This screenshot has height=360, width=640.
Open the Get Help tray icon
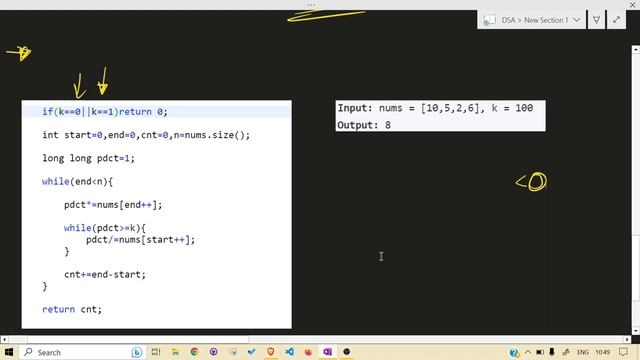(x=514, y=352)
